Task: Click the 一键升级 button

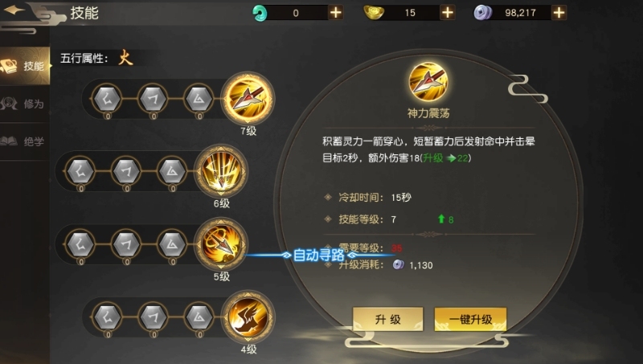Action: [470, 319]
